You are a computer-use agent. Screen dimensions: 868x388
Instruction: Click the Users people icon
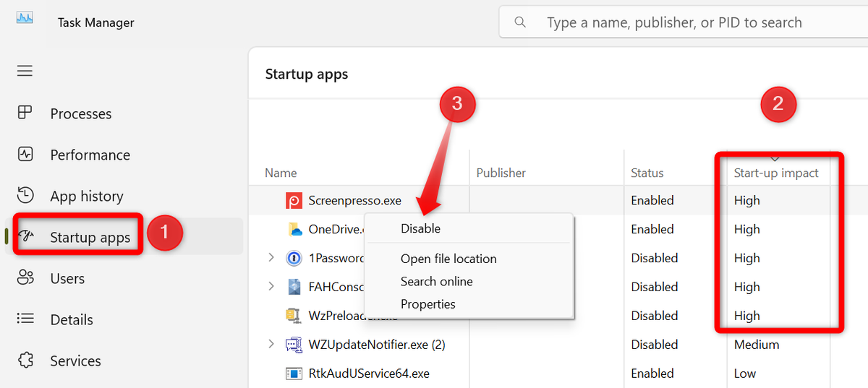tap(25, 277)
